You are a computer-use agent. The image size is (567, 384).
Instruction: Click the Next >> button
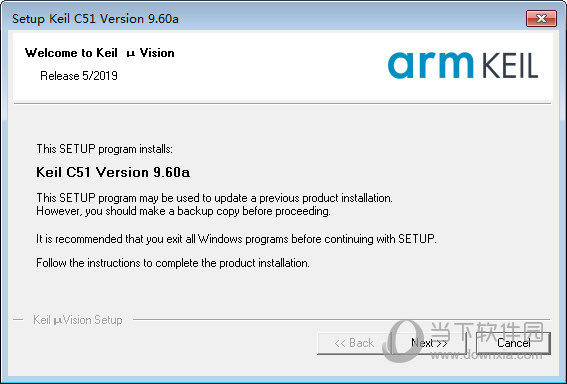coord(429,343)
